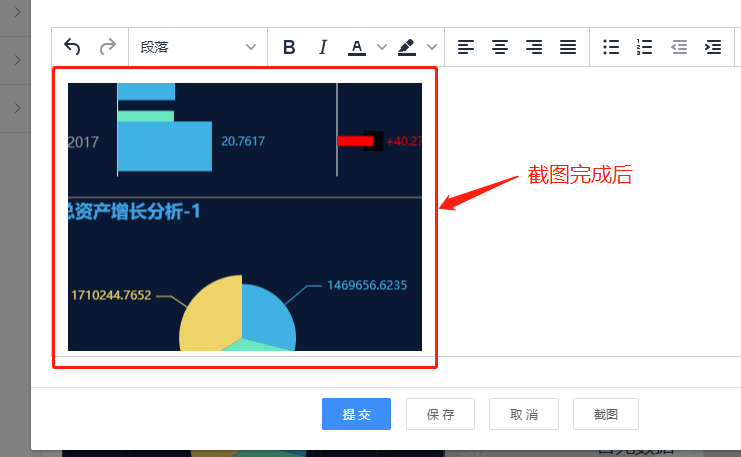This screenshot has height=457, width=741.
Task: Insert bulleted list
Action: pos(611,47)
